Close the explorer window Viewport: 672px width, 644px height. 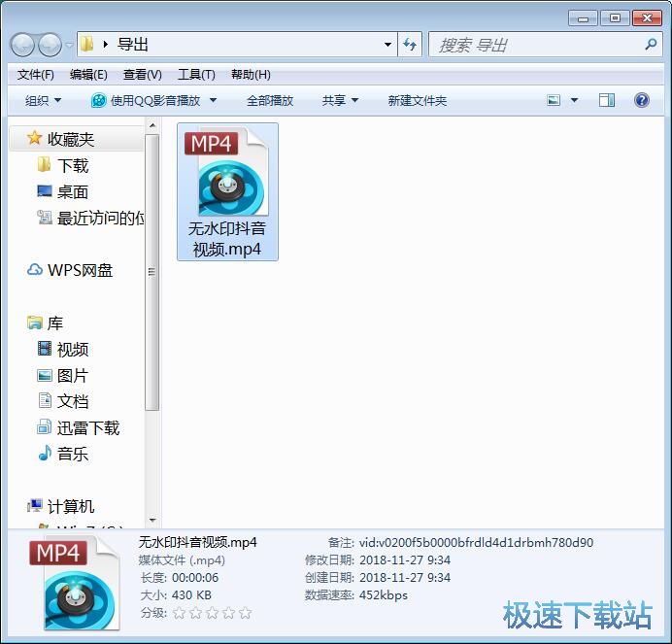click(x=647, y=18)
